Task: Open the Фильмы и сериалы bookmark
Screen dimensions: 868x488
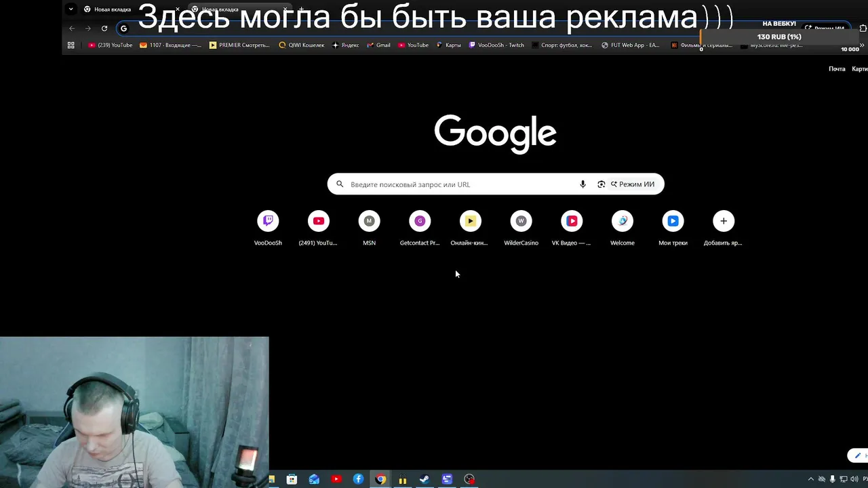Action: [x=702, y=45]
